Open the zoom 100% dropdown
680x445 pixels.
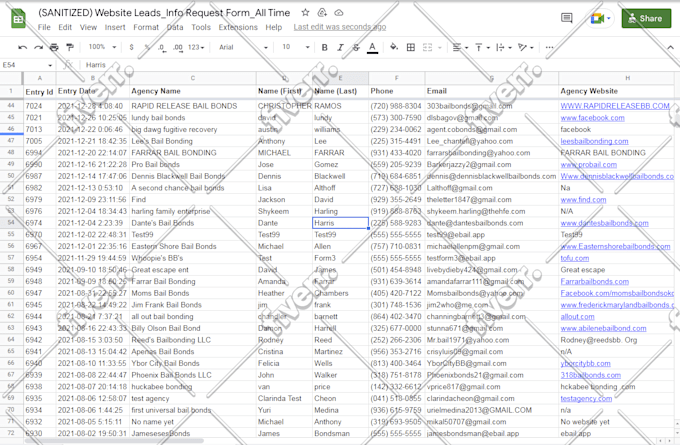pos(103,47)
